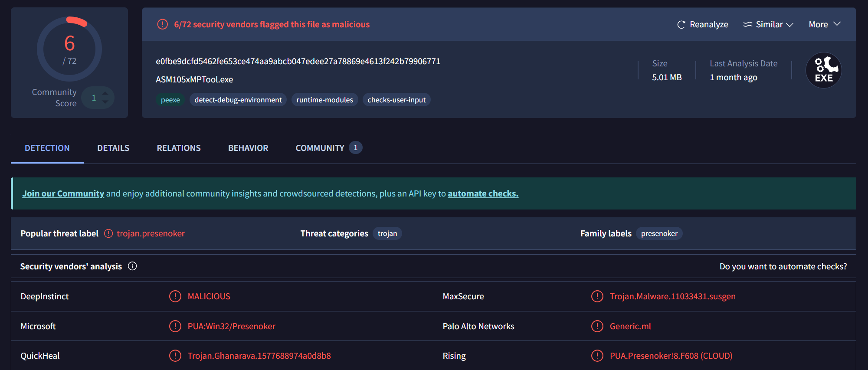This screenshot has width=868, height=370.
Task: Click the automate checks link in the banner
Action: [483, 193]
